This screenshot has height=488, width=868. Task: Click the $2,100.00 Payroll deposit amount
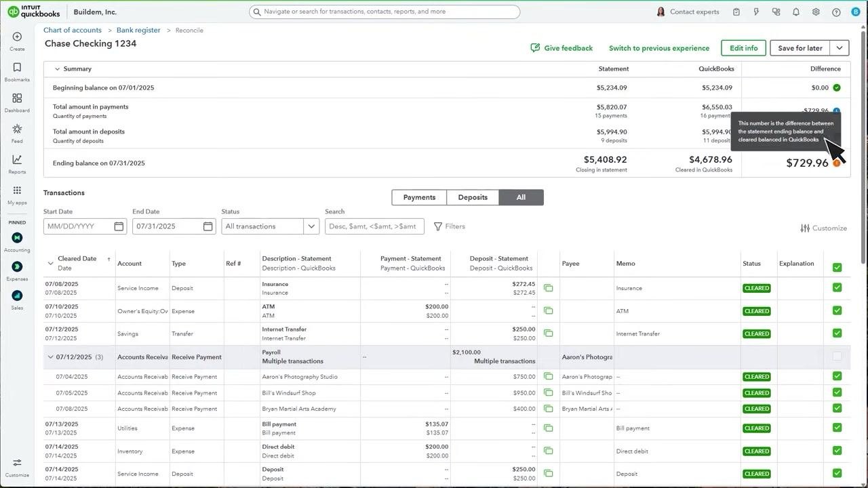(x=467, y=352)
